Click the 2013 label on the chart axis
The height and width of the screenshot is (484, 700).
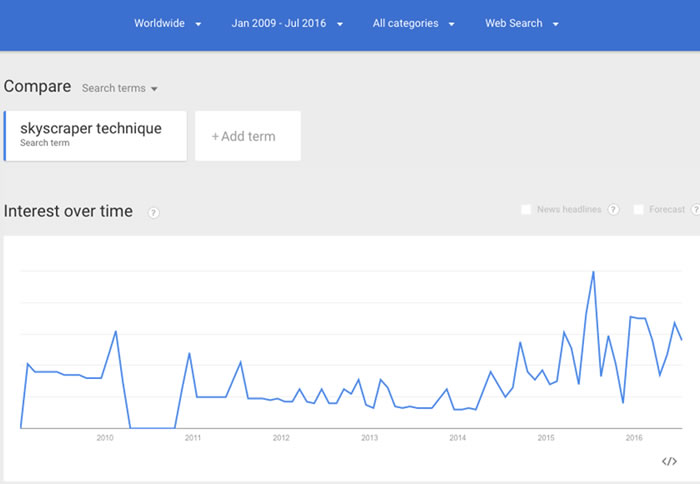click(369, 438)
